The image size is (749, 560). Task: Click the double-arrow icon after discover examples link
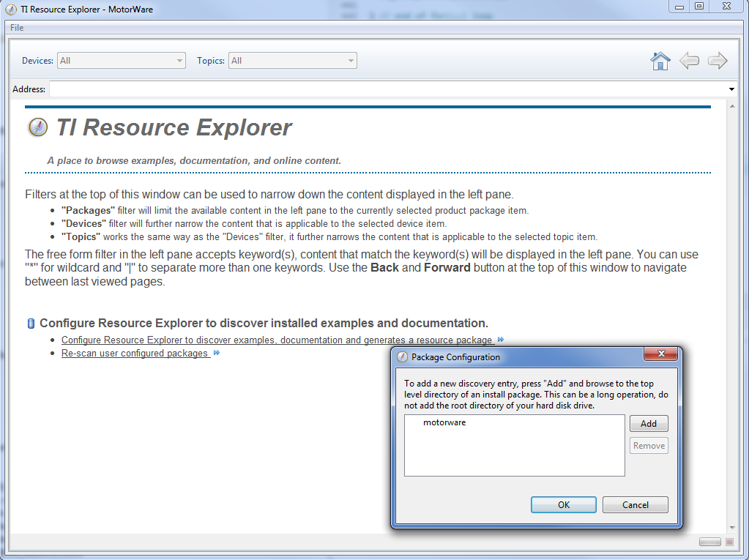pos(501,340)
